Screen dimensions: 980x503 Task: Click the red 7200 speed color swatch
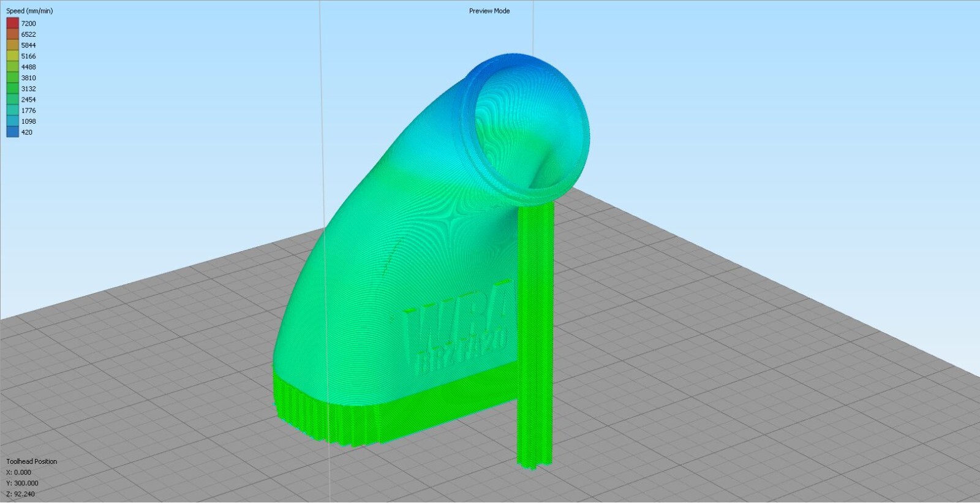point(12,23)
